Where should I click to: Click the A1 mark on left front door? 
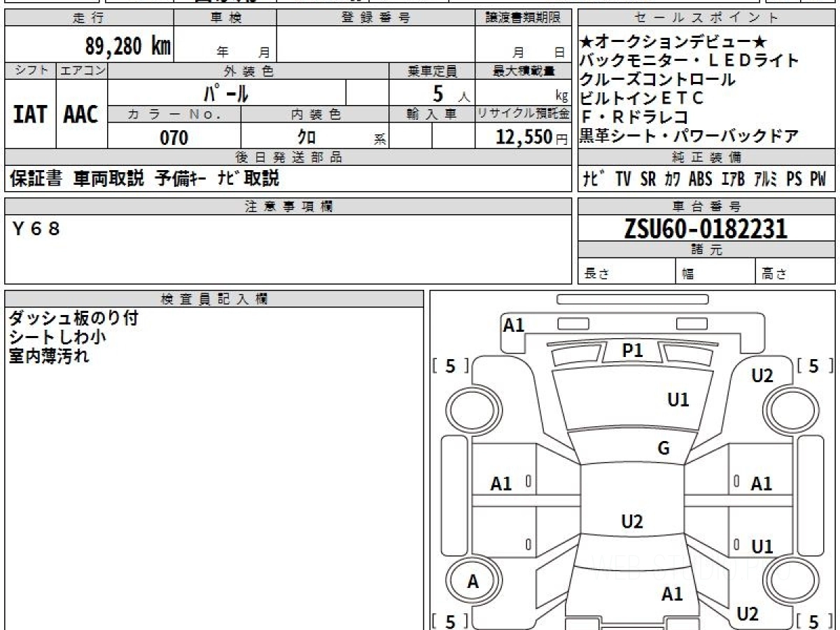click(x=501, y=484)
